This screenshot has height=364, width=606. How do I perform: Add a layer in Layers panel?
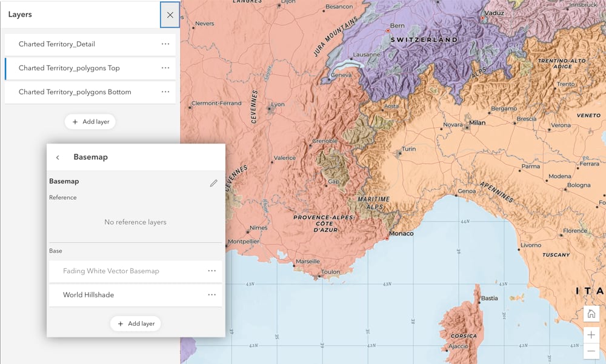[x=90, y=122]
